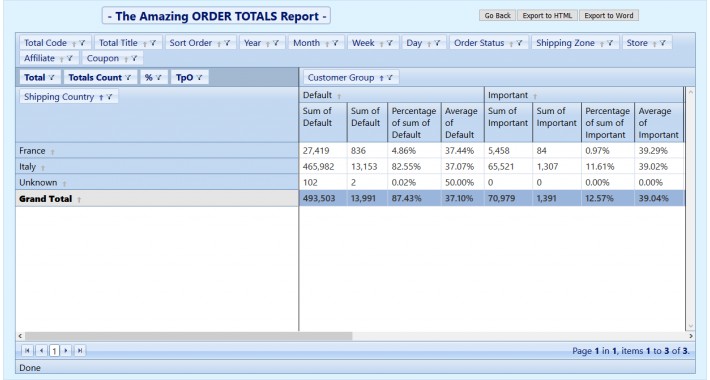Viewport: 710px width, 380px height.
Task: Click the Shipping Zone sort arrow
Action: pos(602,44)
